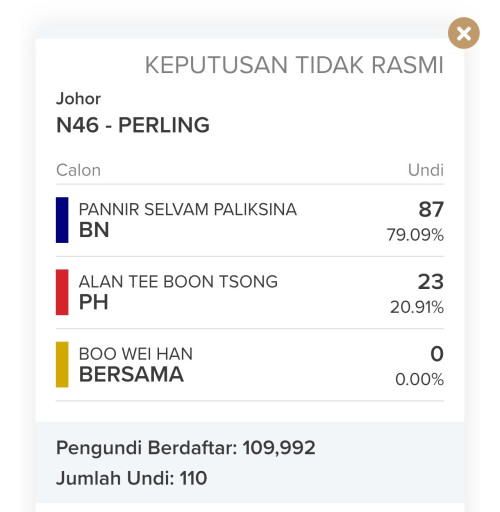Viewport: 500px width, 512px height.
Task: Click the 79.09% vote percentage
Action: click(x=415, y=235)
